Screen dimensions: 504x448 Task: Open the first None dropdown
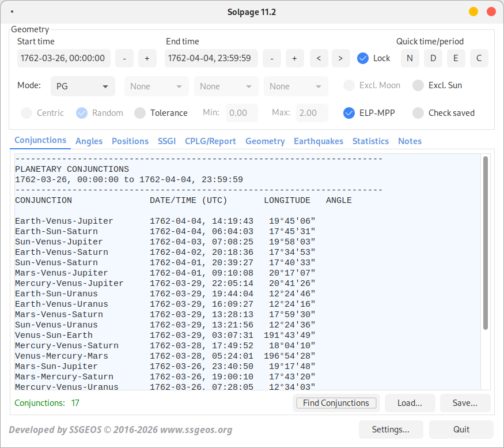157,86
